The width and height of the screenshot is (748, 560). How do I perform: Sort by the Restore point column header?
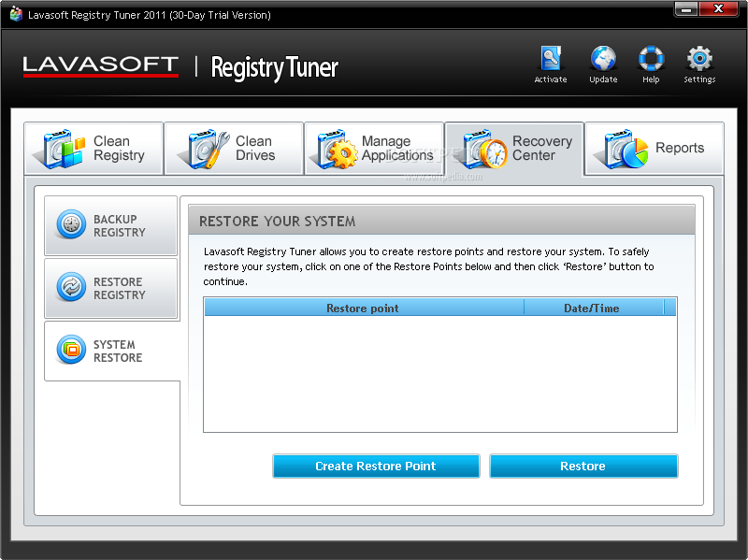click(x=364, y=309)
